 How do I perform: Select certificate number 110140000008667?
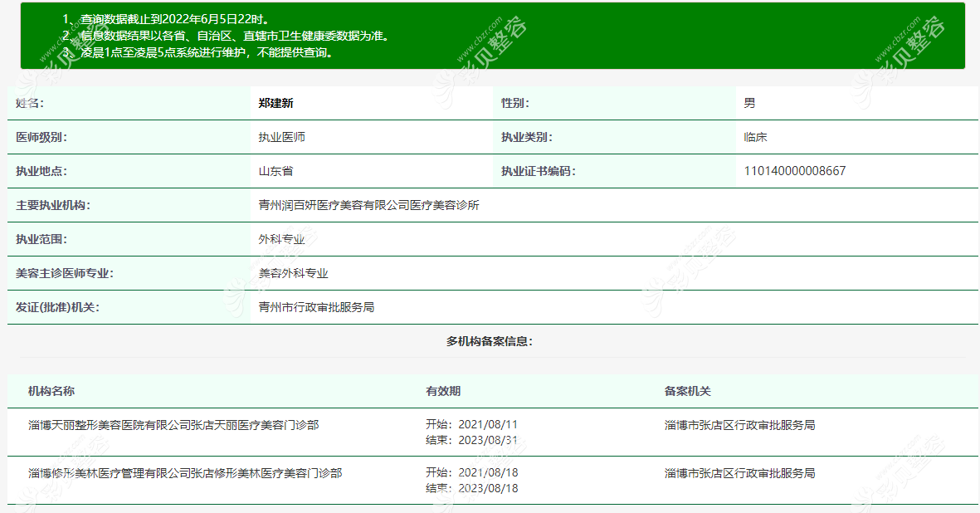click(794, 171)
